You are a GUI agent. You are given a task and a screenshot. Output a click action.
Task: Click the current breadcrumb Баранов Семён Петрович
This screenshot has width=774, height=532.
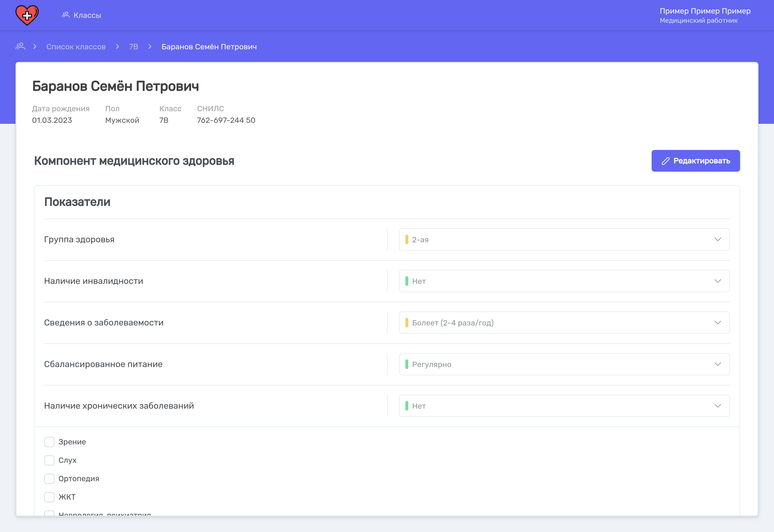209,47
